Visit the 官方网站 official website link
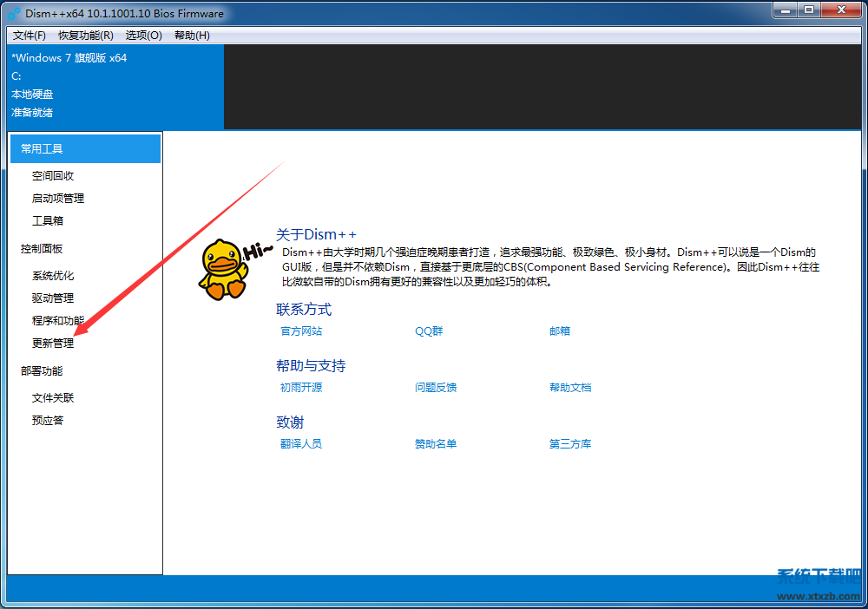The image size is (868, 609). [x=300, y=331]
